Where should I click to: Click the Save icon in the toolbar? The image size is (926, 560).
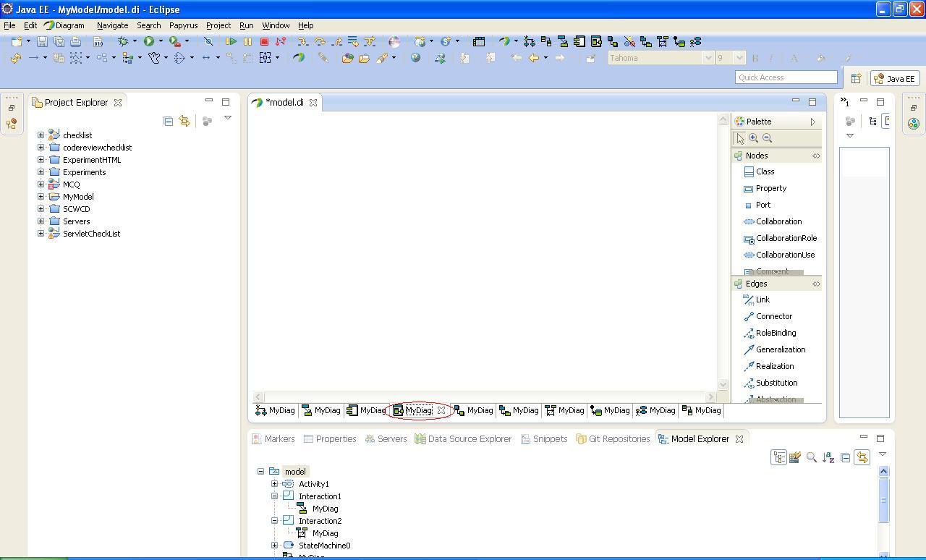[x=42, y=42]
